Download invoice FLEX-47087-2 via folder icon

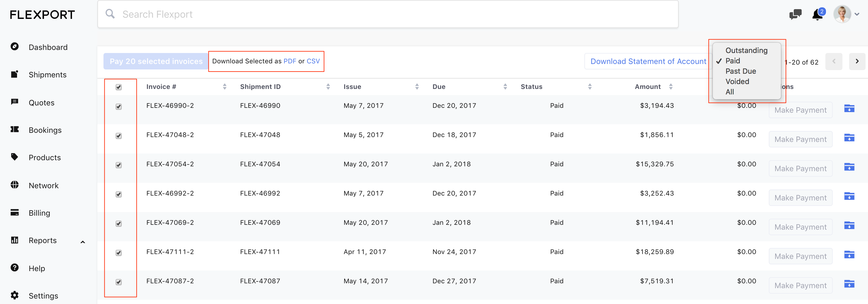[x=849, y=284]
